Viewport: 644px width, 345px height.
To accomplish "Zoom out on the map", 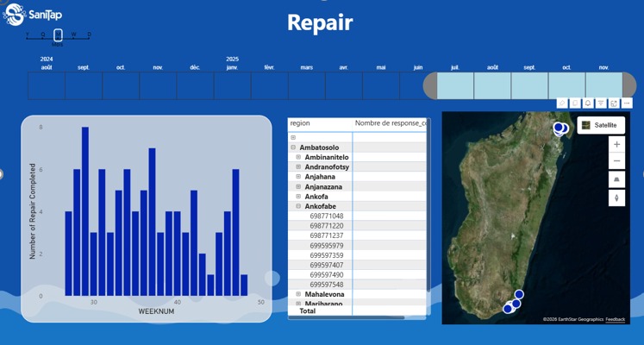I will [616, 161].
